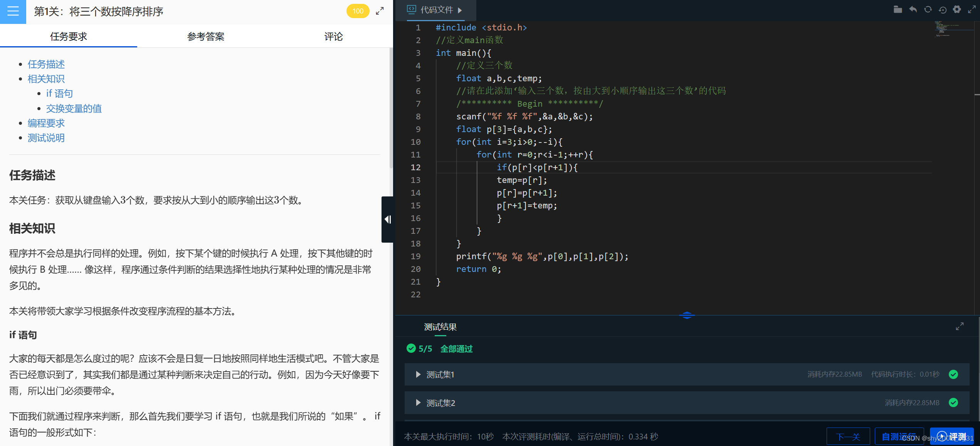Click the undo arrow icon
Screen dimensions: 980x446
tap(913, 10)
